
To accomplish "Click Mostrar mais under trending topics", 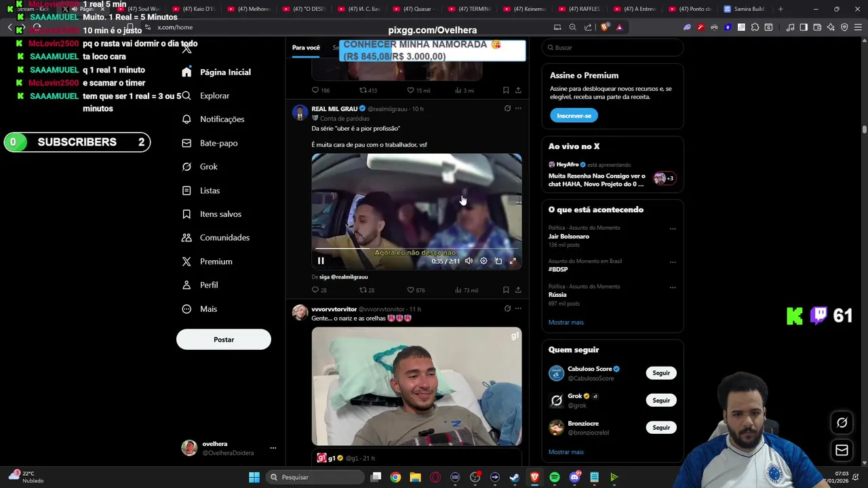I will [566, 323].
